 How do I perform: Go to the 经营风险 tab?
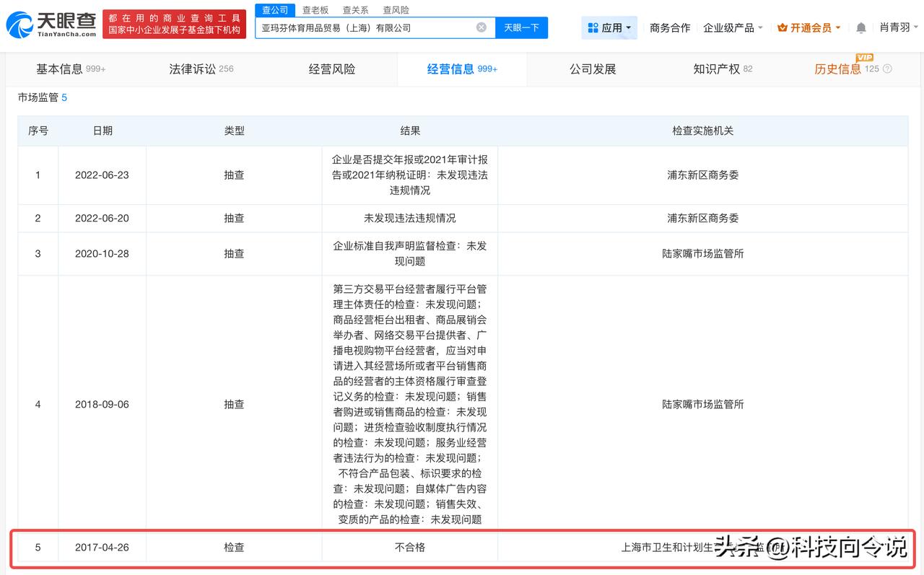(x=332, y=69)
